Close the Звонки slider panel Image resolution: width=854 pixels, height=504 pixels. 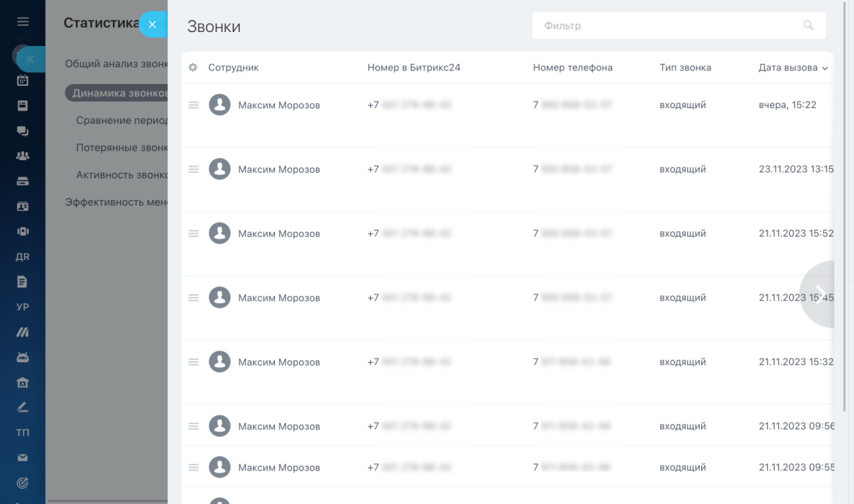152,25
